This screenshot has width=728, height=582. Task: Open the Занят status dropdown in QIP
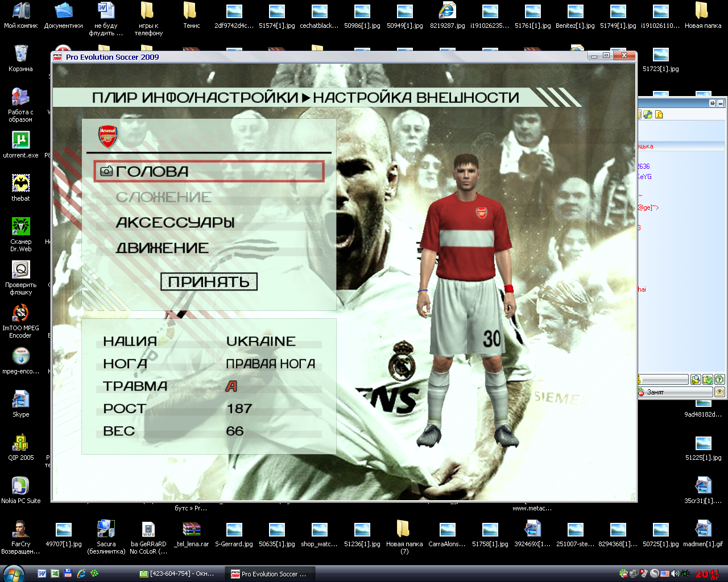[x=675, y=392]
